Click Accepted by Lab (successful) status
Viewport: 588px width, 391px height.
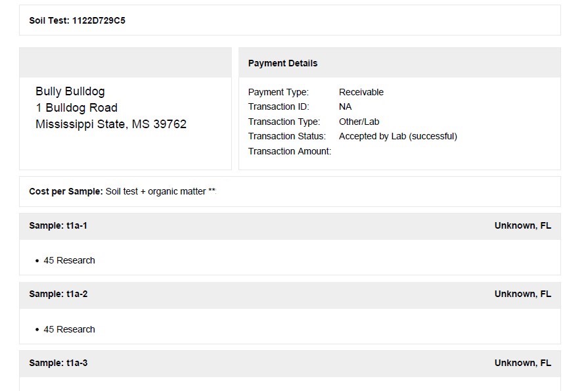click(398, 137)
